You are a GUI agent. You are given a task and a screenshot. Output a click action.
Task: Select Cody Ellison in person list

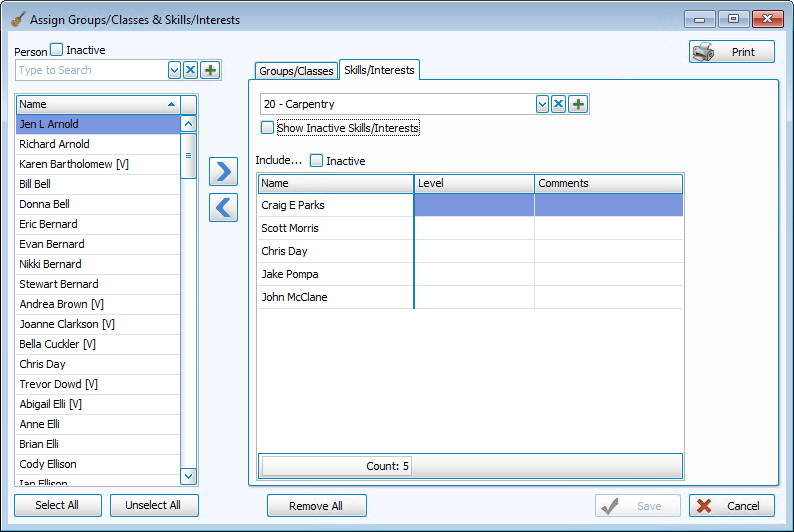tap(98, 464)
